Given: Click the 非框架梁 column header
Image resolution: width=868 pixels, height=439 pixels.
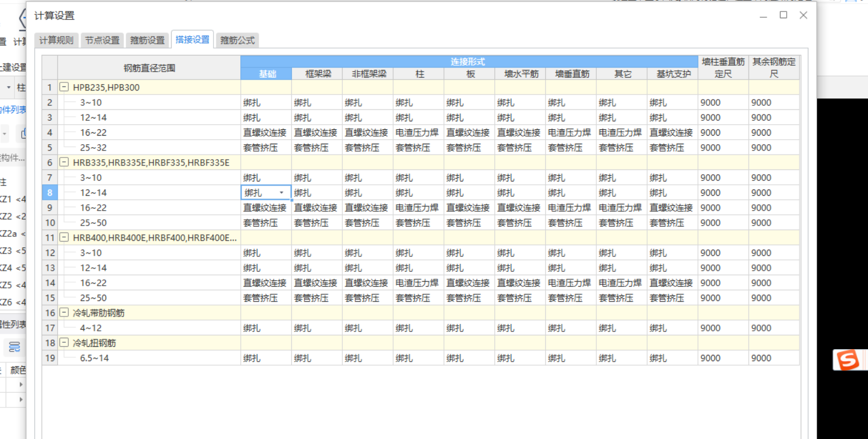Looking at the screenshot, I should (367, 74).
